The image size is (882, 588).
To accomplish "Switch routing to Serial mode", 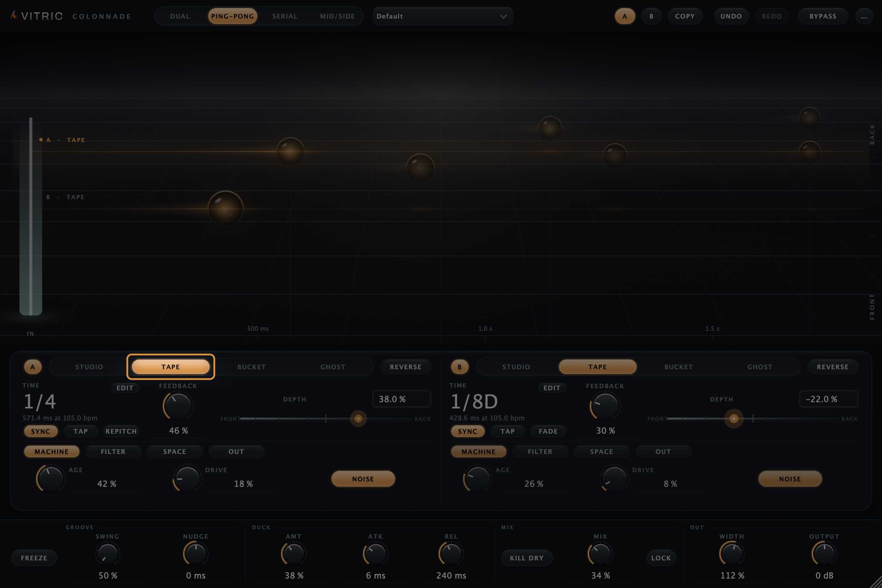I will point(285,16).
